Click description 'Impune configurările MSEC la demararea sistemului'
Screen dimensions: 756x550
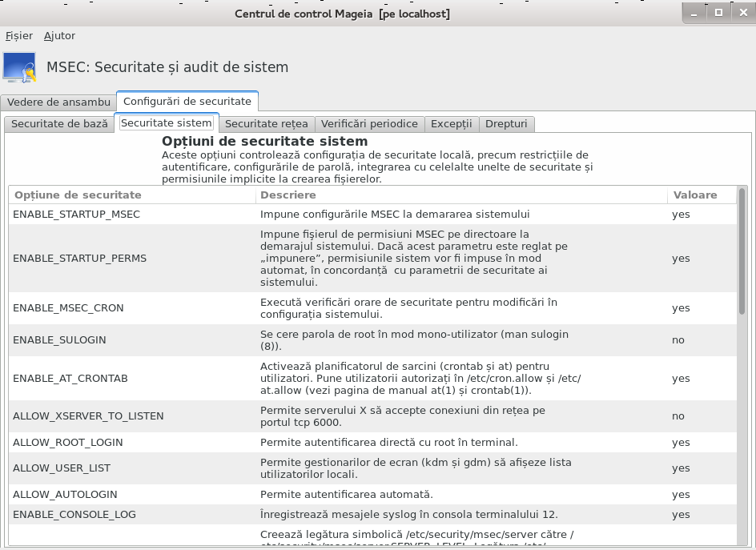click(395, 214)
